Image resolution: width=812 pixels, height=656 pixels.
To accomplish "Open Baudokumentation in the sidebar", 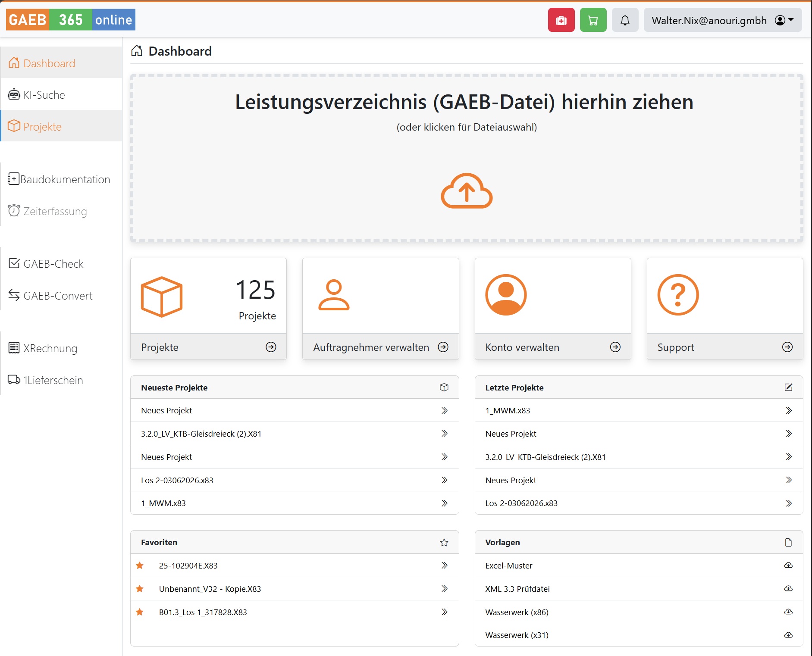I will (x=61, y=179).
